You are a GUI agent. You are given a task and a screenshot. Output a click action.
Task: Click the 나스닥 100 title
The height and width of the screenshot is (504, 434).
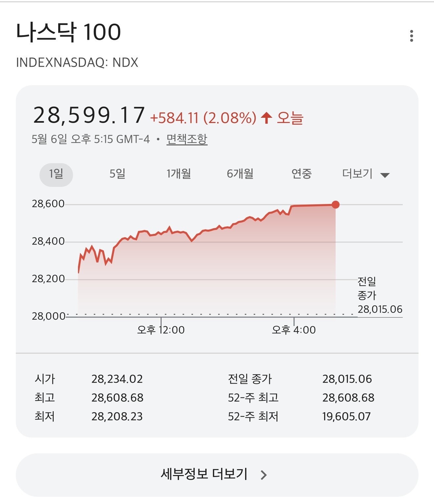[68, 32]
